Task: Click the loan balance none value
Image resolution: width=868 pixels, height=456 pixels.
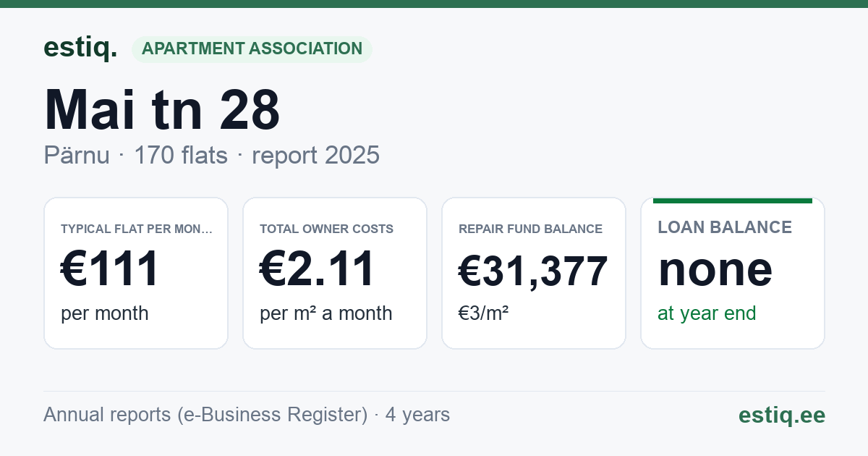Action: point(715,269)
